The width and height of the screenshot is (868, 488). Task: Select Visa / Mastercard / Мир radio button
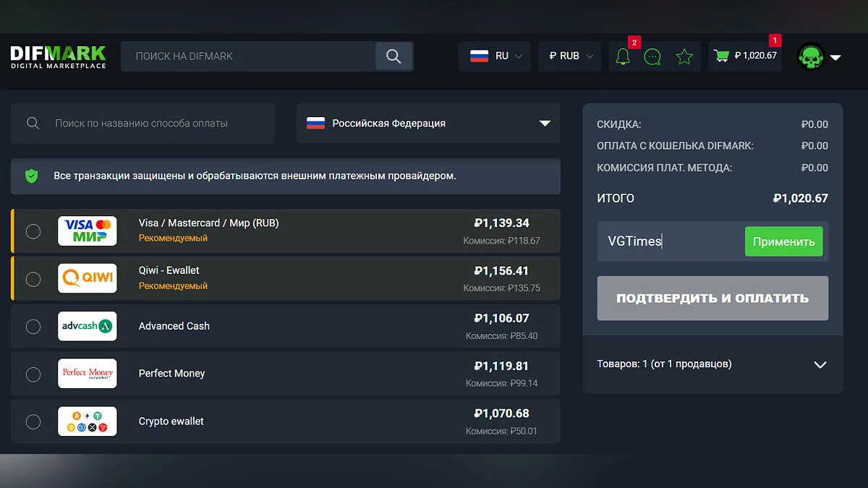[33, 231]
